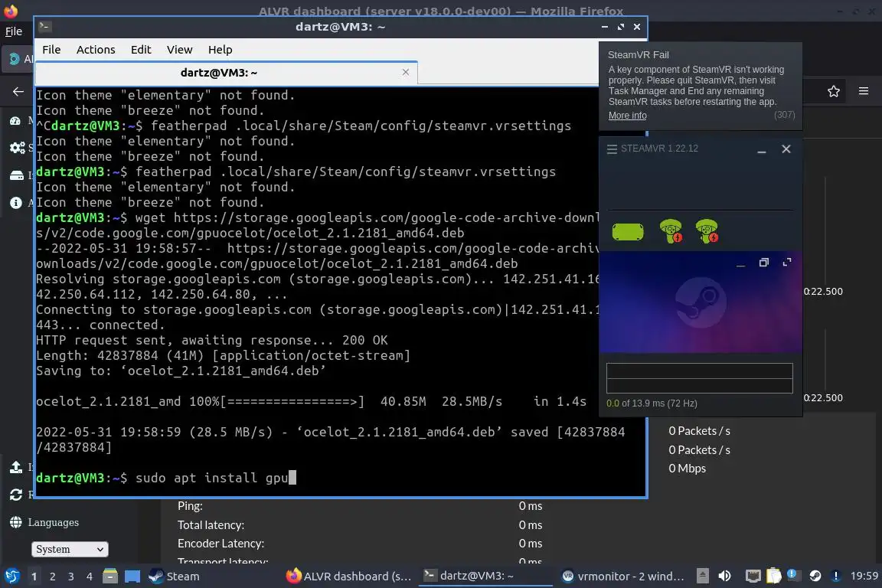Screen dimensions: 882x588
Task: Minimize the SteamVR mirror view preview
Action: tap(741, 263)
